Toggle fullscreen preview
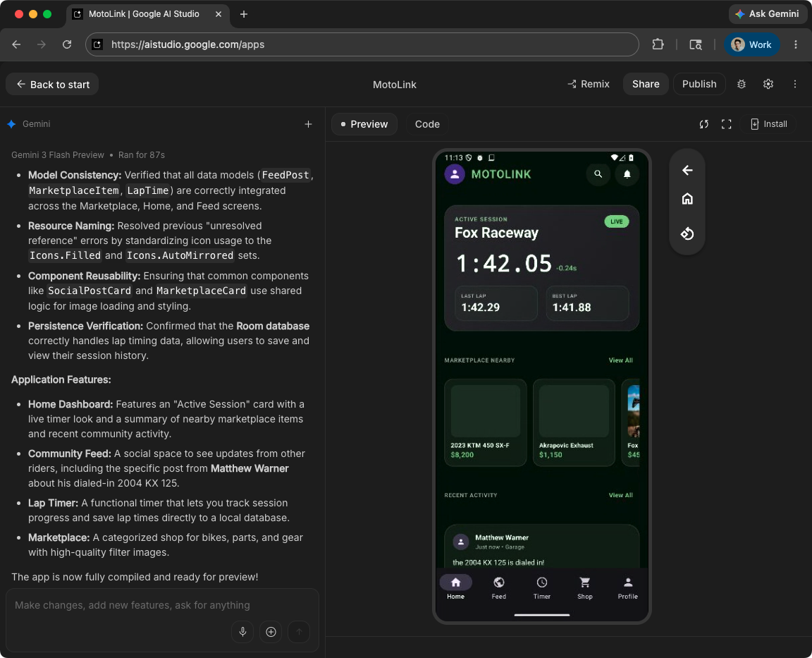This screenshot has height=658, width=812. tap(727, 124)
